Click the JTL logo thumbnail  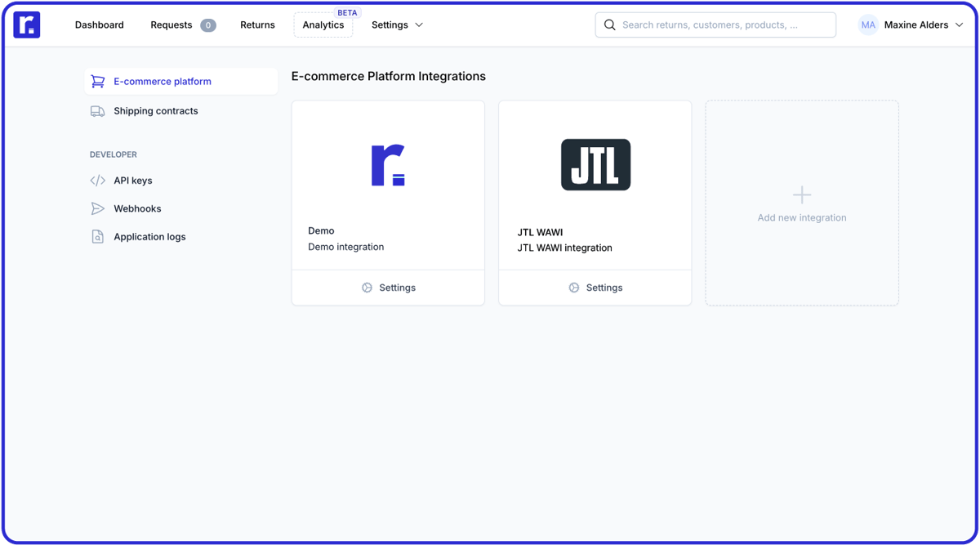(x=595, y=164)
